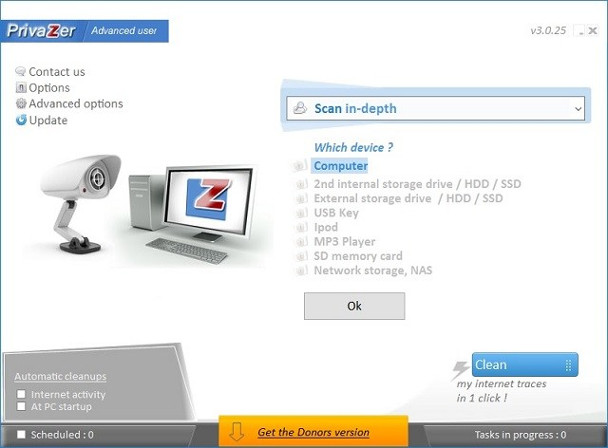This screenshot has width=608, height=448.
Task: Open Advanced options from the left menu
Action: [76, 104]
